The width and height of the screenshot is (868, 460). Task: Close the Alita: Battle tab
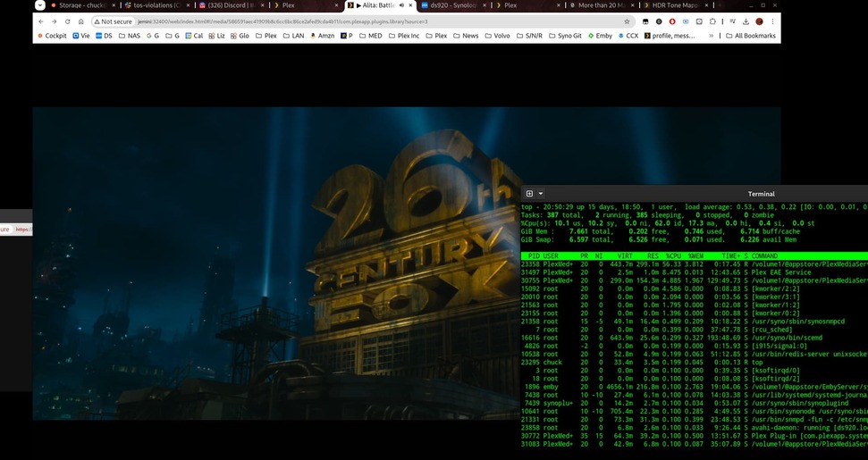click(410, 5)
